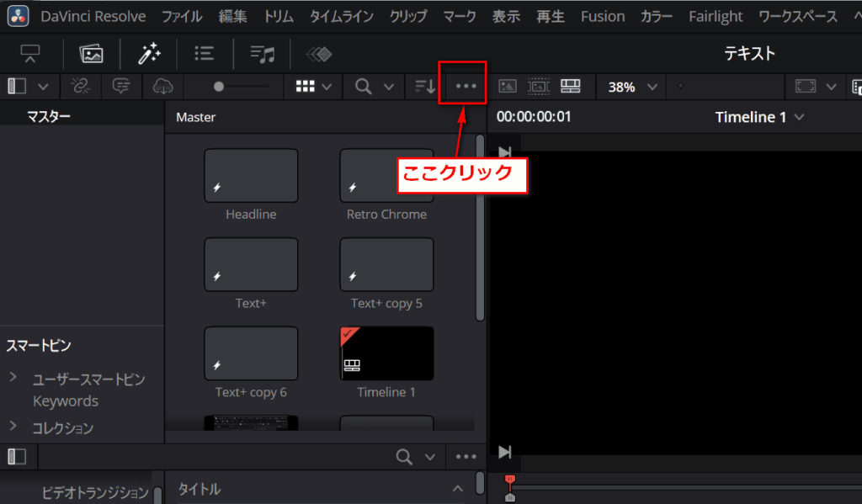Select the Keywords smart bin
Image resolution: width=862 pixels, height=504 pixels.
point(66,401)
